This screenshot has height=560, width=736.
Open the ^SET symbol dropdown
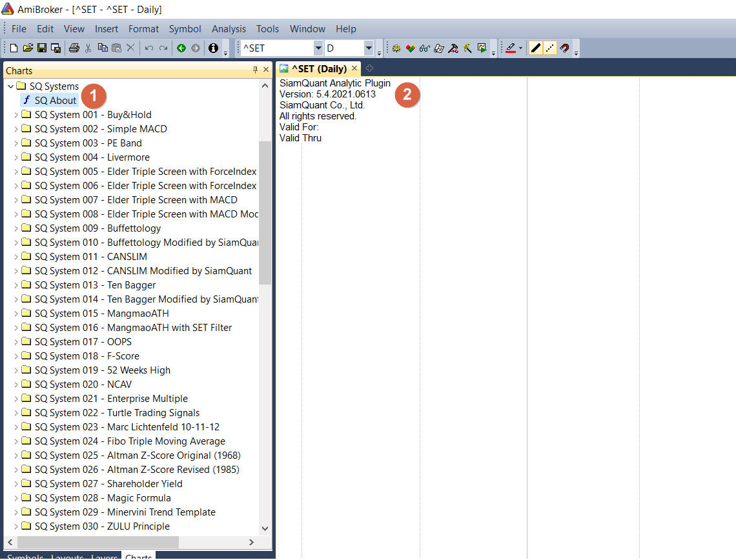click(318, 48)
